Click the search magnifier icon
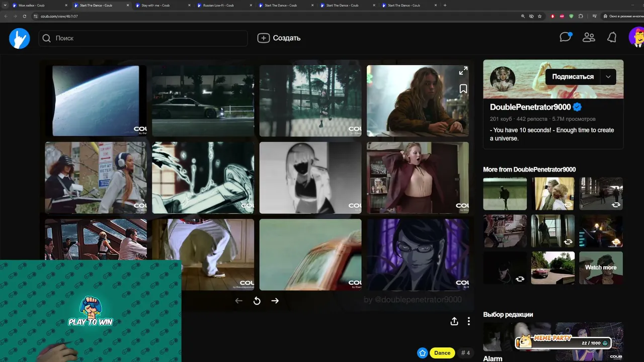Viewport: 644px width, 362px height. coord(47,38)
